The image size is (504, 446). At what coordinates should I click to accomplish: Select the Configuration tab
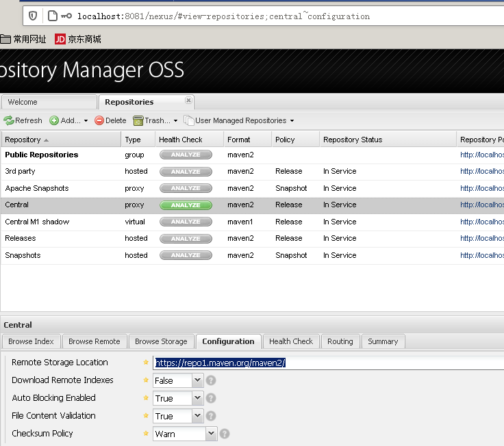coord(228,341)
